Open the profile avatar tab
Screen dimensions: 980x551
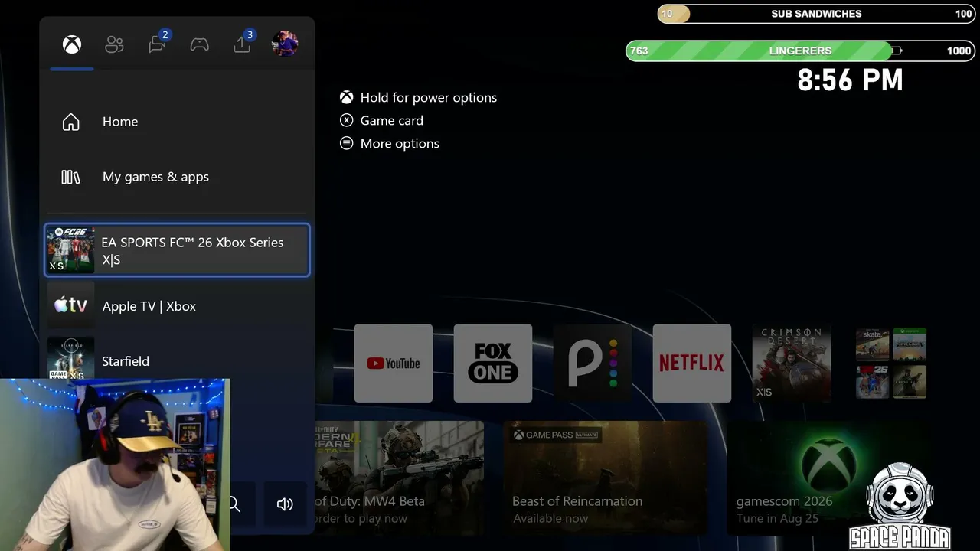point(285,44)
